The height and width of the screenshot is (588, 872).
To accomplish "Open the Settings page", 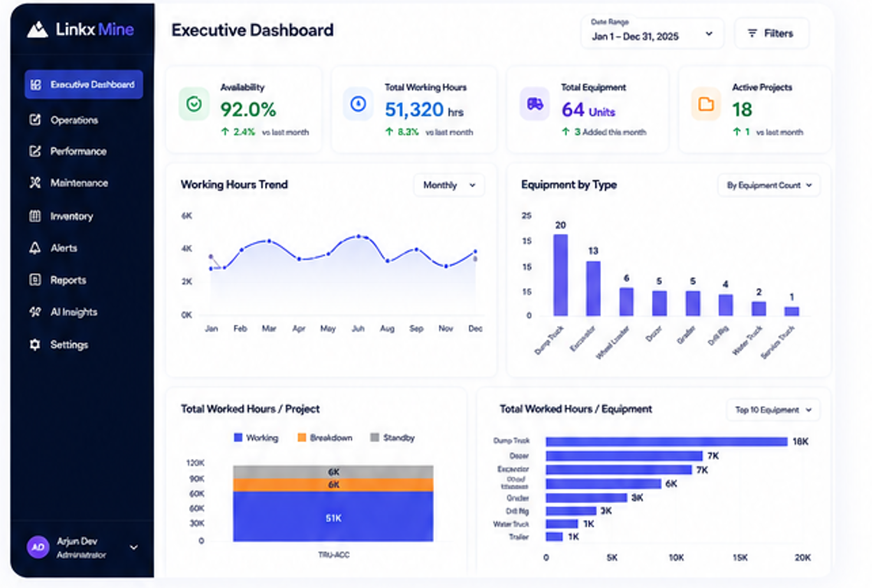I will pos(69,345).
